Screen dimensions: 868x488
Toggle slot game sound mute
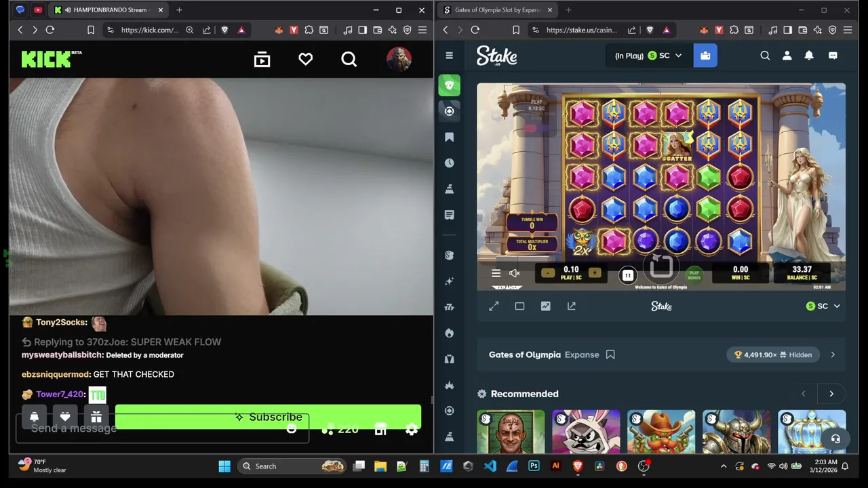click(x=515, y=273)
